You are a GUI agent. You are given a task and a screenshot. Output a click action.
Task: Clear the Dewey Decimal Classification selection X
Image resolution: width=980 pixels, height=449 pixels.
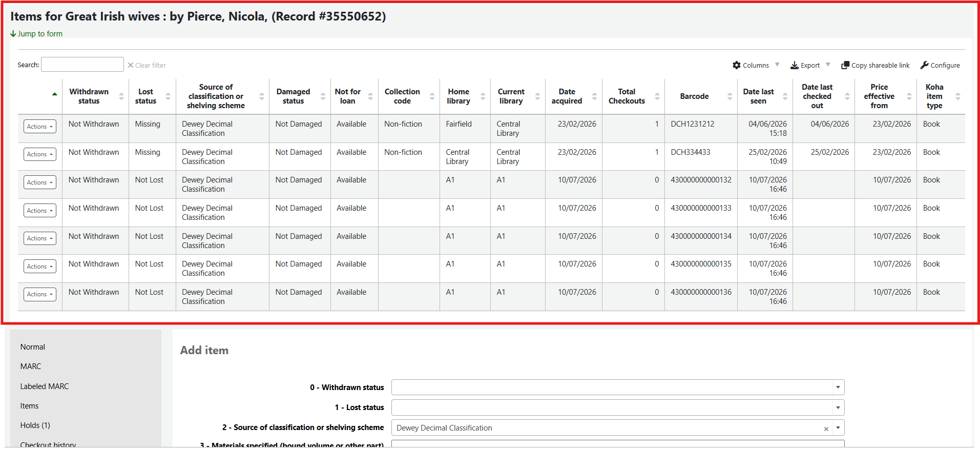point(826,429)
